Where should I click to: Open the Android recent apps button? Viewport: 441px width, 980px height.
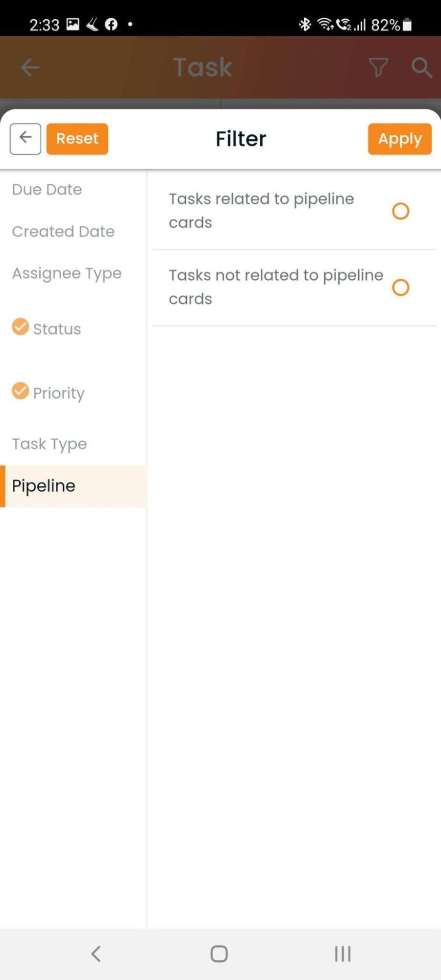(x=343, y=954)
